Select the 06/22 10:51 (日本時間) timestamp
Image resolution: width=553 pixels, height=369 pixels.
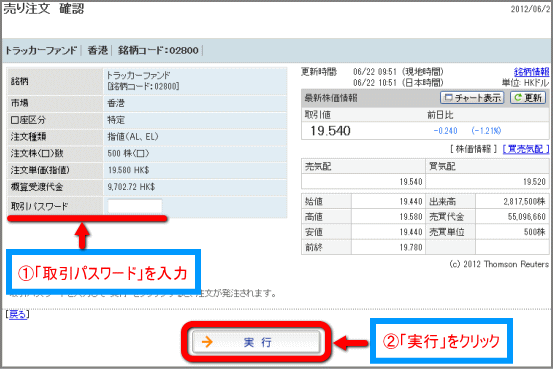(398, 83)
